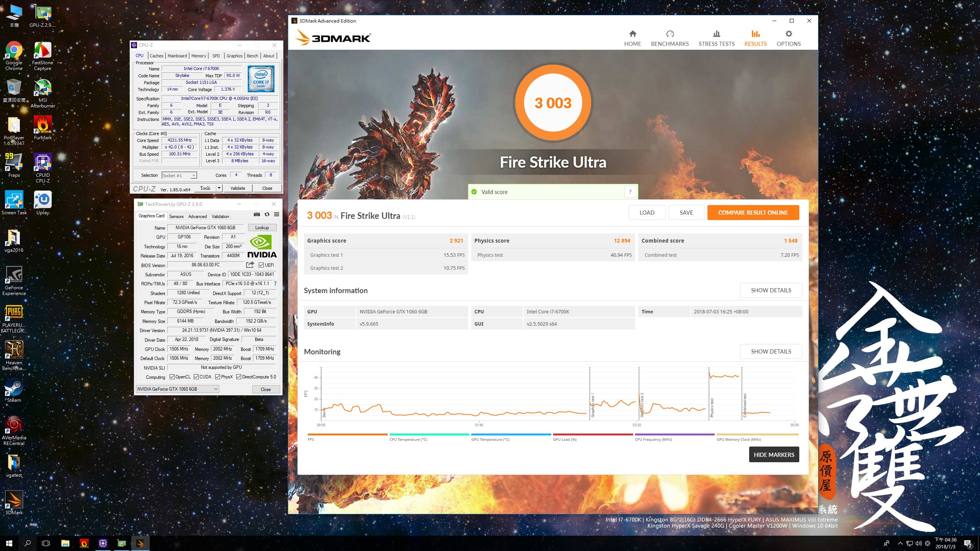Screen dimensions: 980x551
Task: Open the 3DMark desktop shortcut
Action: pos(14,503)
